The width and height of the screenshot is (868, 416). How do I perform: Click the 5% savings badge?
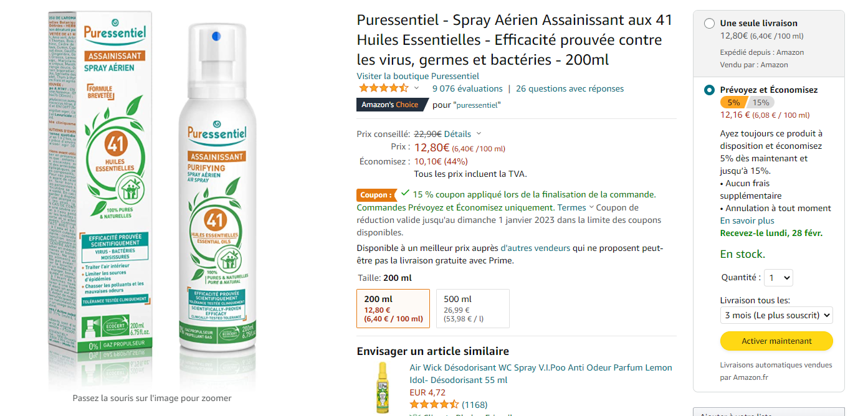coord(733,103)
